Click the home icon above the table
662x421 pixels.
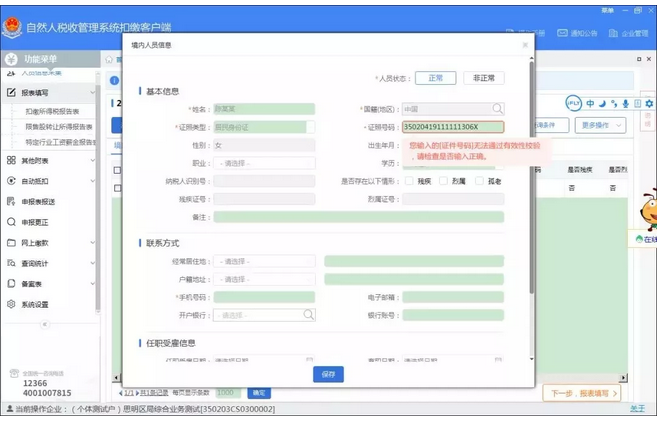[x=109, y=59]
